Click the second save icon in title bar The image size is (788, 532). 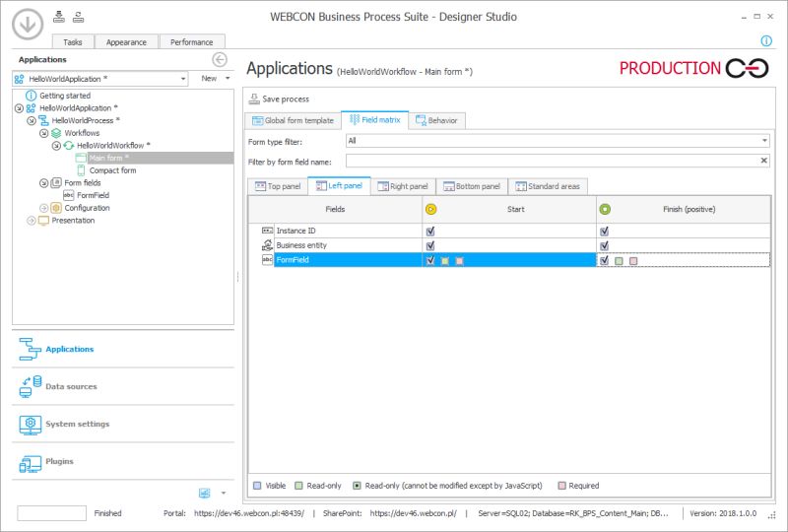(78, 17)
